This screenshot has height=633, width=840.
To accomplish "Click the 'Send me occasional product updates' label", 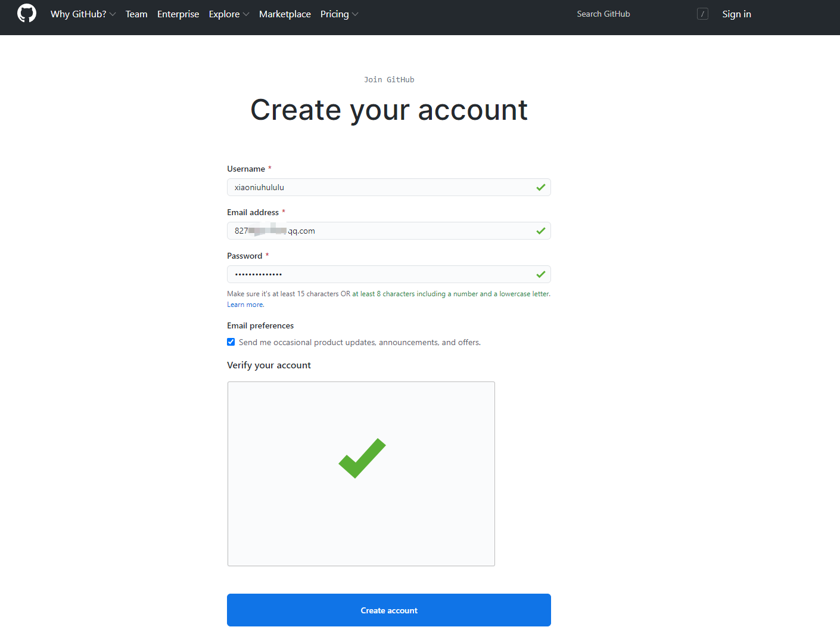I will pyautogui.click(x=360, y=342).
